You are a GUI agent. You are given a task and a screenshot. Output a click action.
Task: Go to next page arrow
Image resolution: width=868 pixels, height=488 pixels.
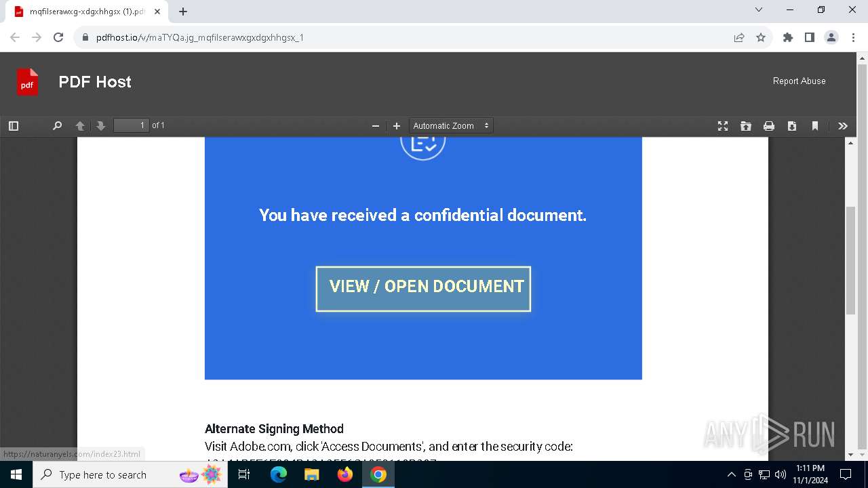point(101,125)
